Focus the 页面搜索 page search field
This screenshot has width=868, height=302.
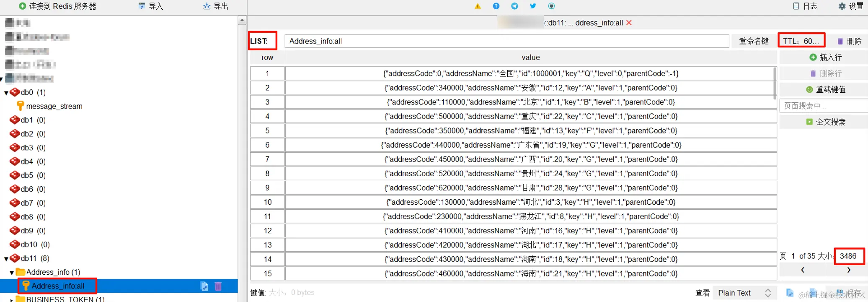[824, 106]
